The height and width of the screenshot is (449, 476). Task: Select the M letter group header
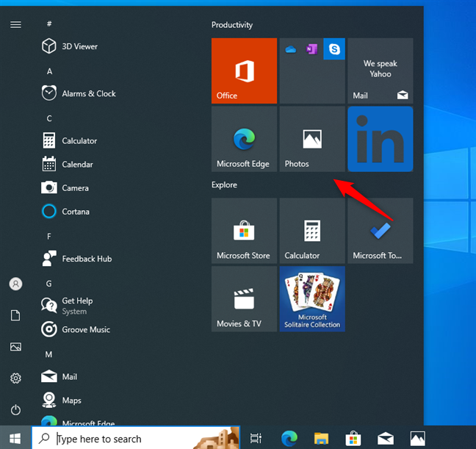(x=48, y=354)
